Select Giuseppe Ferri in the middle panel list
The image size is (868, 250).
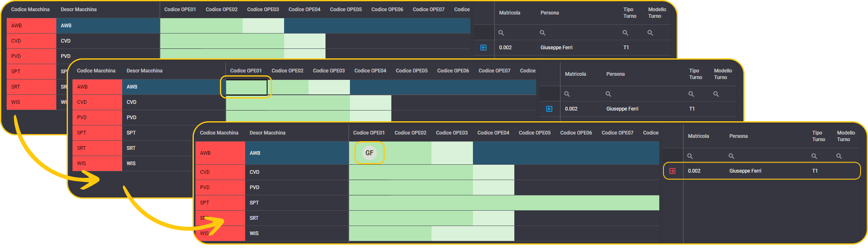point(622,109)
